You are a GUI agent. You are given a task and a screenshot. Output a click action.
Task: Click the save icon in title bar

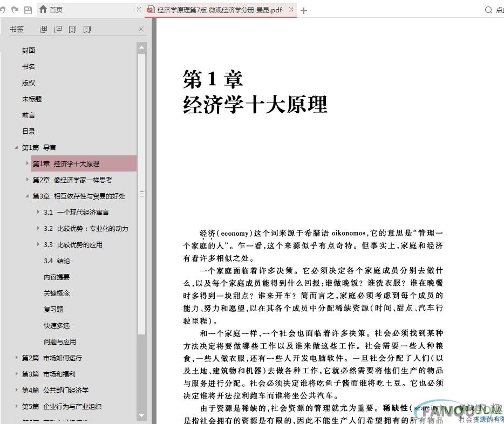[x=28, y=10]
